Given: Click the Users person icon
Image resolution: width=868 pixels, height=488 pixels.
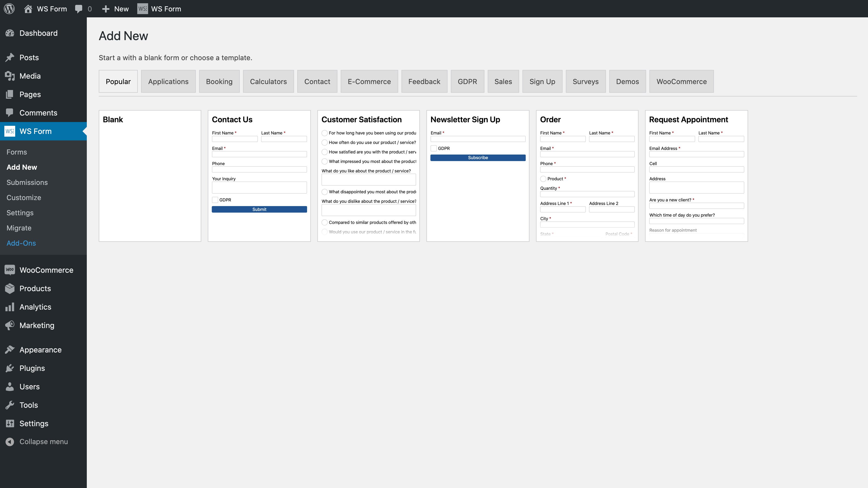Looking at the screenshot, I should (x=10, y=387).
